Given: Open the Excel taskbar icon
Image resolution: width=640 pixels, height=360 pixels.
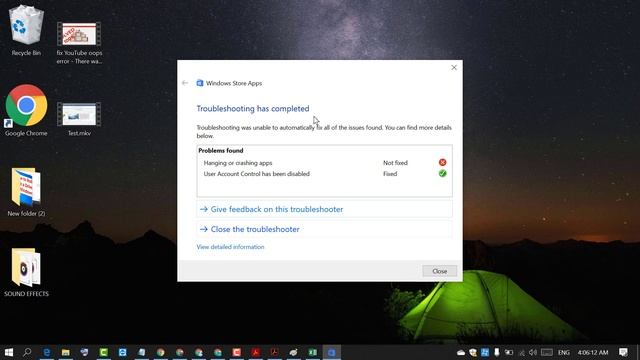Looking at the screenshot, I should (313, 352).
